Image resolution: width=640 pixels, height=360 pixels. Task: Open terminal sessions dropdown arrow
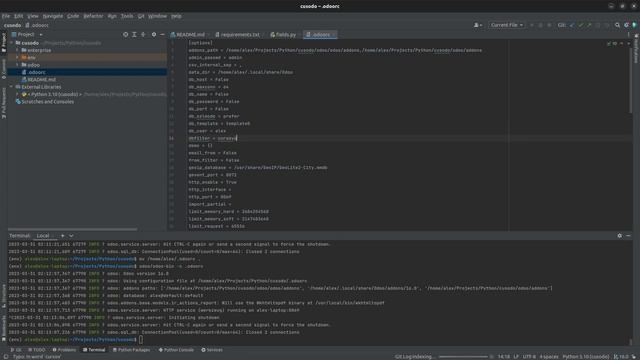71,236
